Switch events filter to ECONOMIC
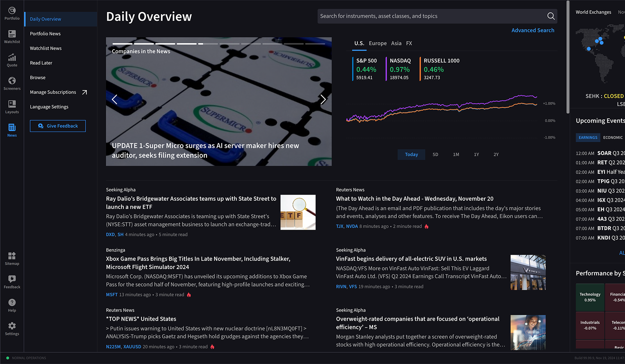The width and height of the screenshot is (625, 364). point(612,137)
